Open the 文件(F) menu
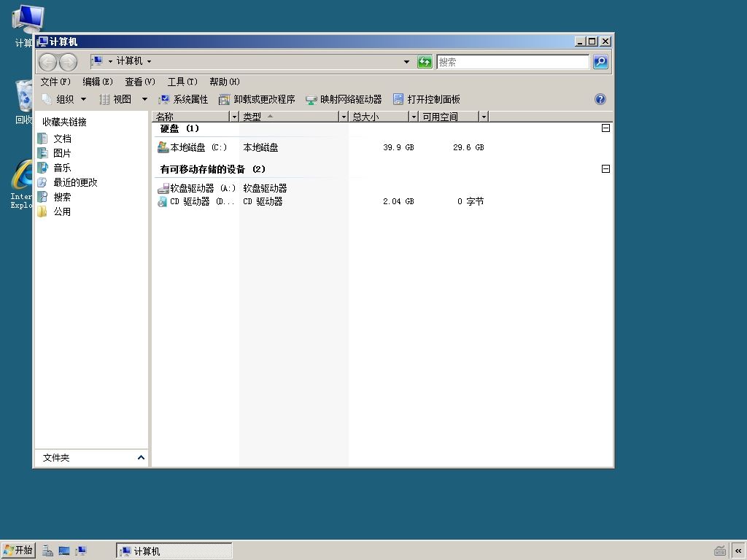This screenshot has height=560, width=747. coord(55,82)
